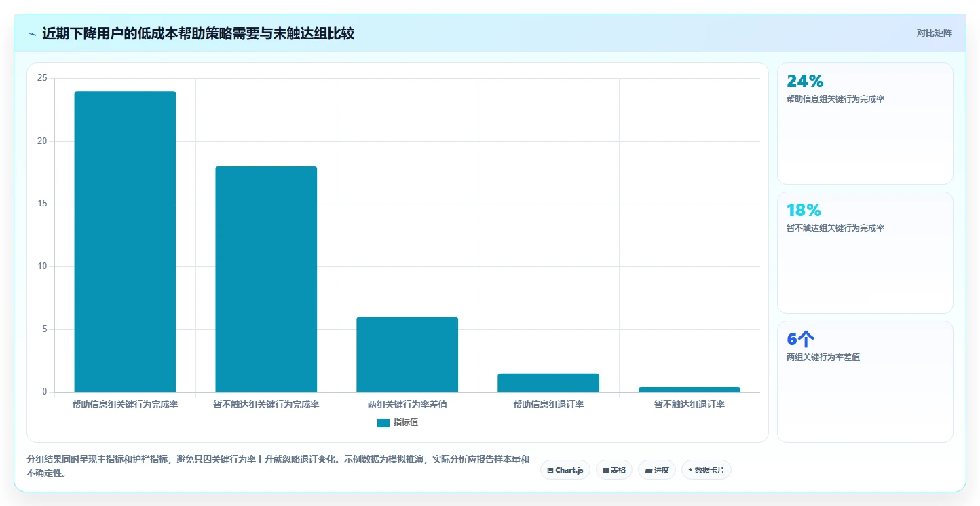Select the 进度 tag
This screenshot has width=980, height=506.
657,470
